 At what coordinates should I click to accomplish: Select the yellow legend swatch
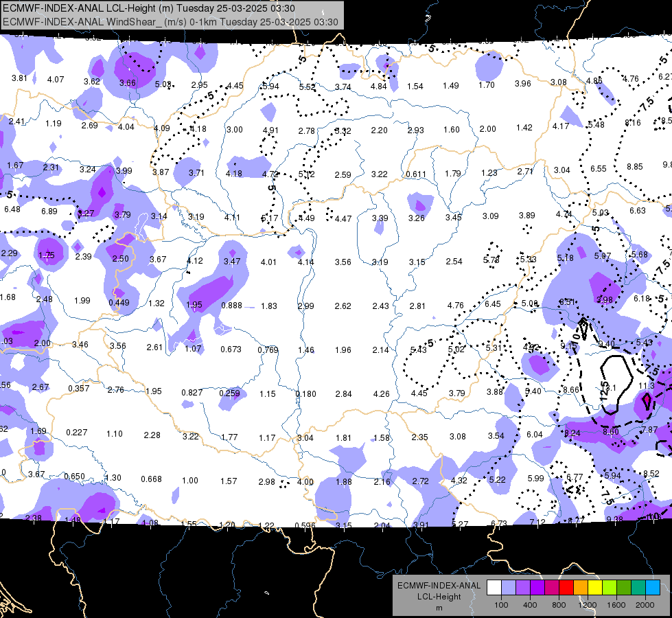tap(595, 588)
